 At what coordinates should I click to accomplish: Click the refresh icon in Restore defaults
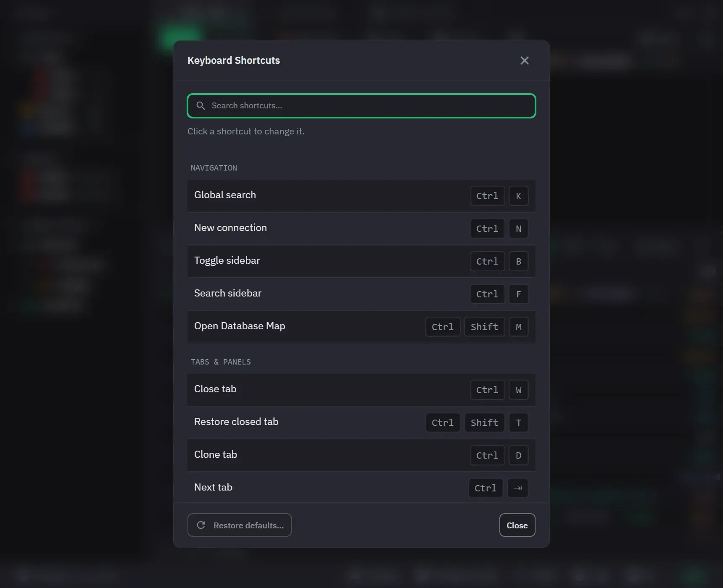[x=201, y=525]
